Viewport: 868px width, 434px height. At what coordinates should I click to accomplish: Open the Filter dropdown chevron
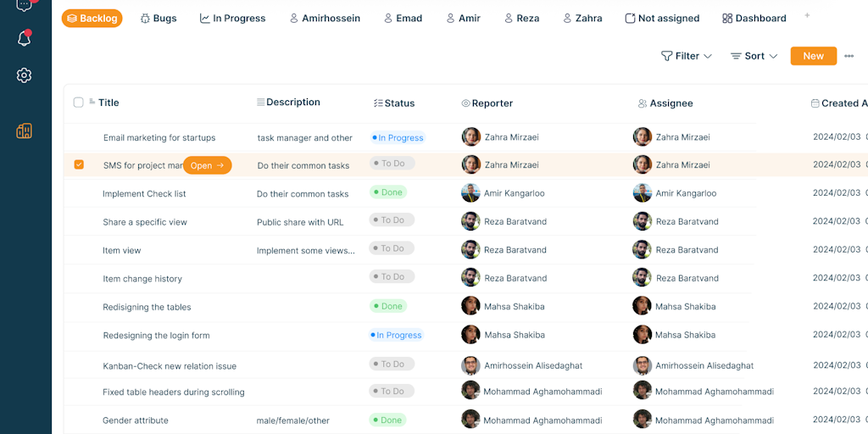pos(708,56)
